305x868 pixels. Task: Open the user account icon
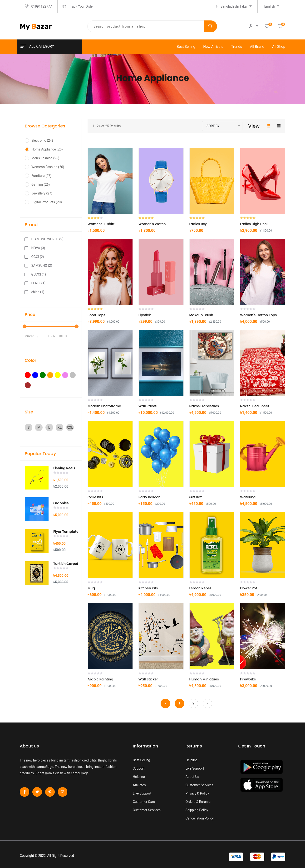click(x=251, y=26)
